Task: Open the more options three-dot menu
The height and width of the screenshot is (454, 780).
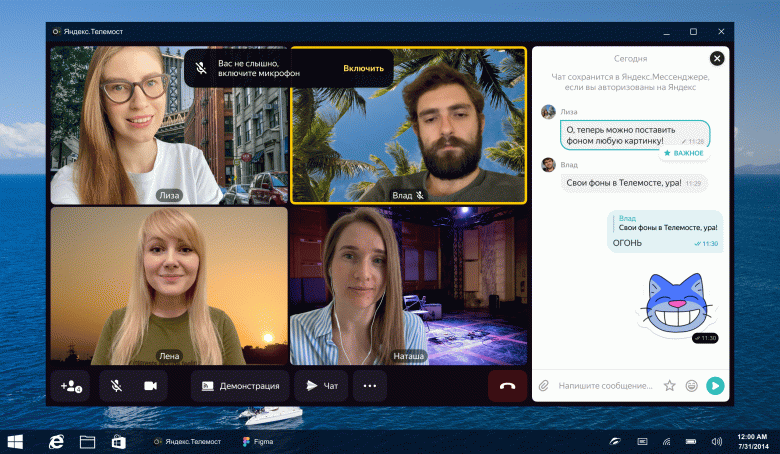Action: 370,386
